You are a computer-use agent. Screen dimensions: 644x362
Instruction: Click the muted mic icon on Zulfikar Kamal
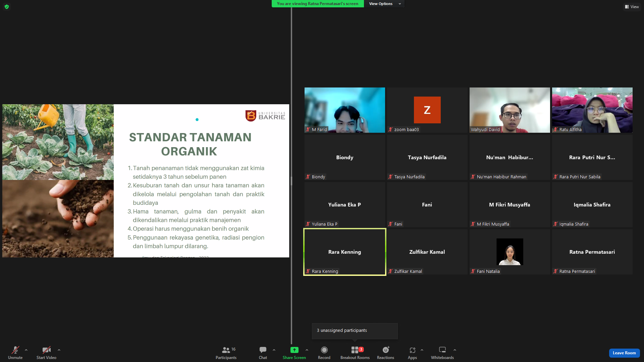tap(390, 271)
